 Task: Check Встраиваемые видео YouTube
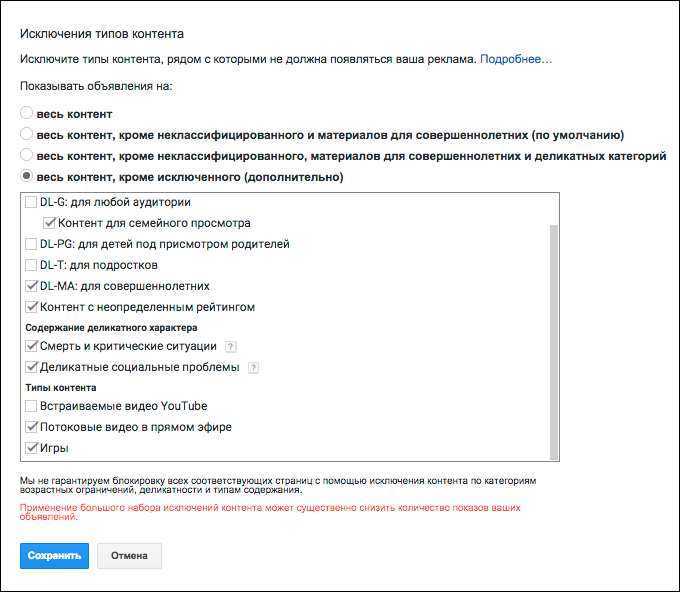click(x=31, y=406)
